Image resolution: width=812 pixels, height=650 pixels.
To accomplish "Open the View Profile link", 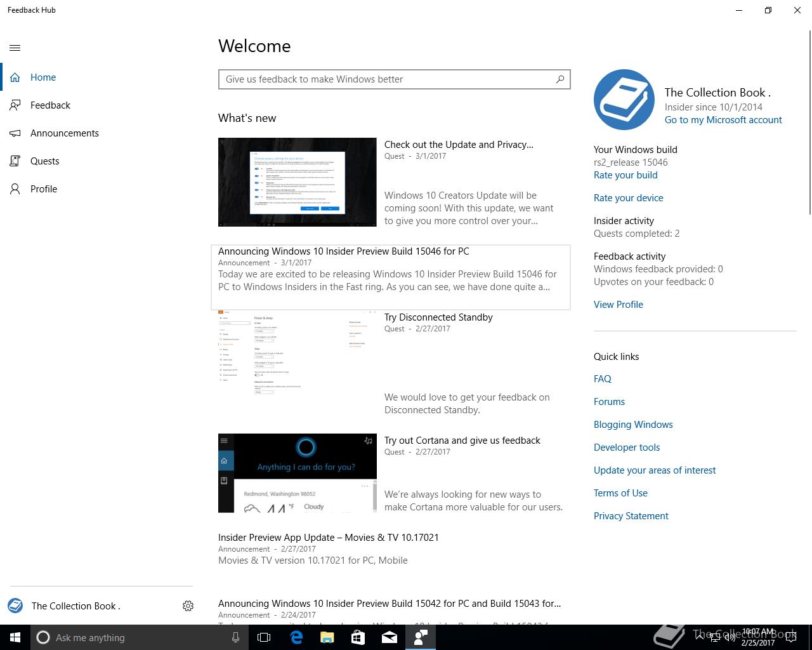I will [619, 305].
